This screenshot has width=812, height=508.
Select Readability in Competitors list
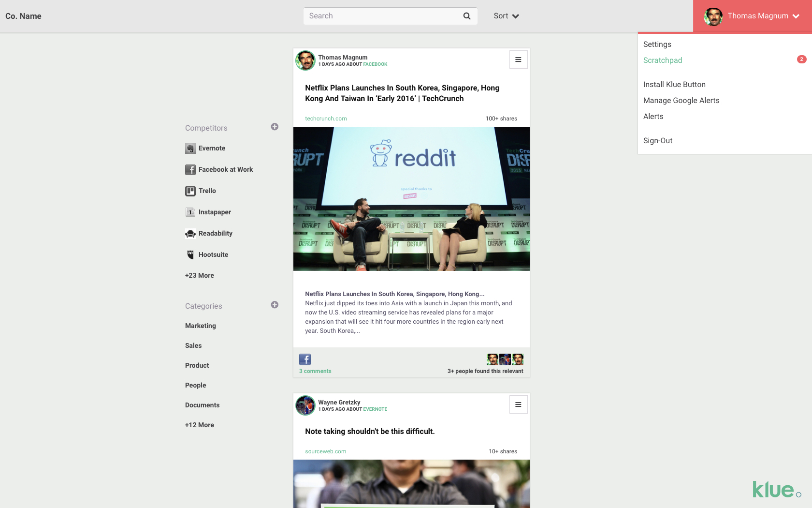(216, 234)
